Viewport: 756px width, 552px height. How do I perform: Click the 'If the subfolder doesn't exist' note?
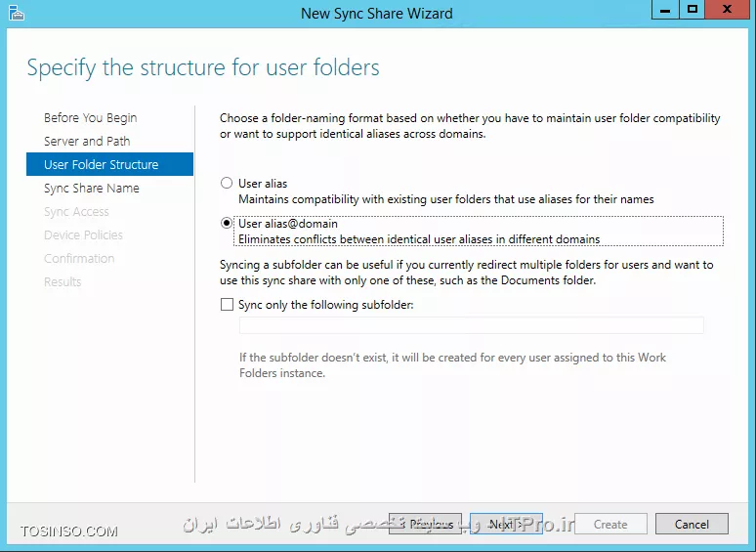[452, 365]
